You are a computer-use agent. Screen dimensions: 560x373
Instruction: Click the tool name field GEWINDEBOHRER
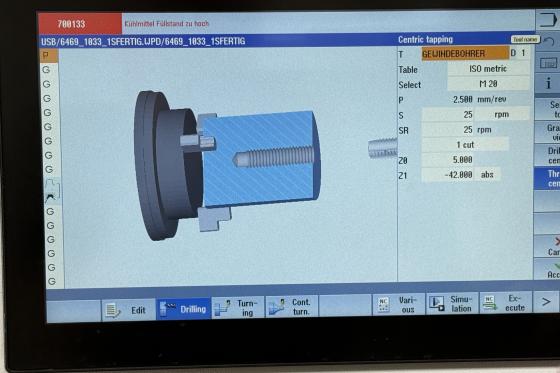click(465, 54)
